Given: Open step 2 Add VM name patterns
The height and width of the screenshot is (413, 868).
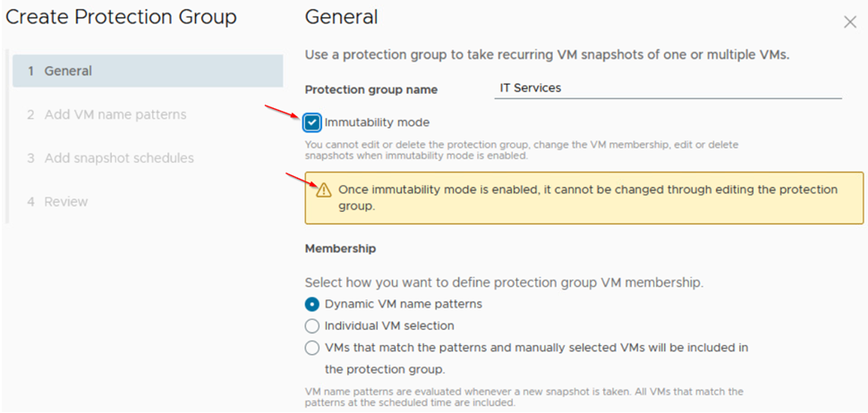Looking at the screenshot, I should 106,114.
